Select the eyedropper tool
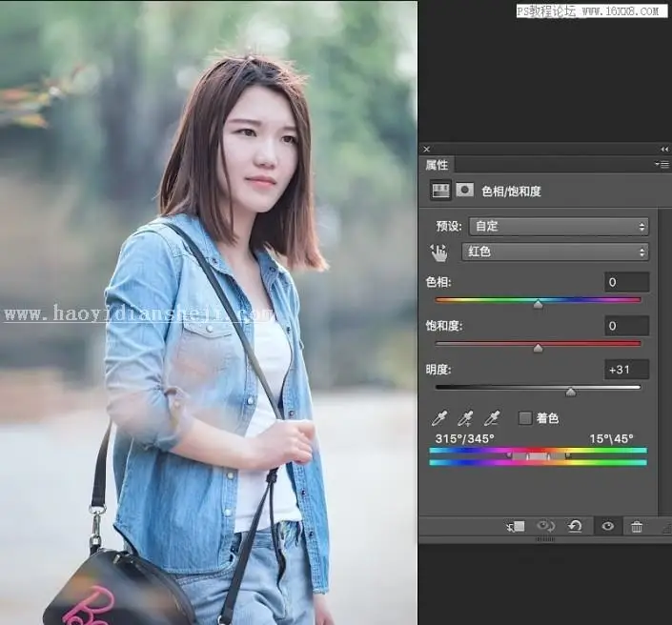This screenshot has height=625, width=672. click(439, 418)
